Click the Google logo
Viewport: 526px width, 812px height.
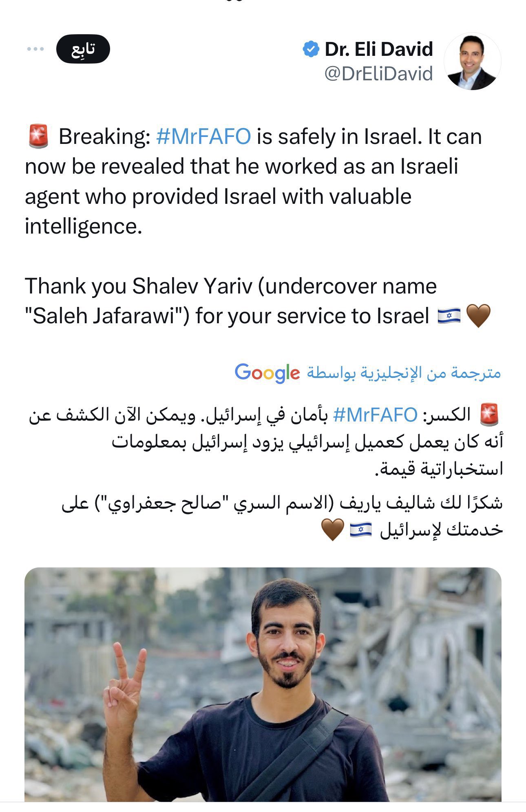tap(267, 373)
